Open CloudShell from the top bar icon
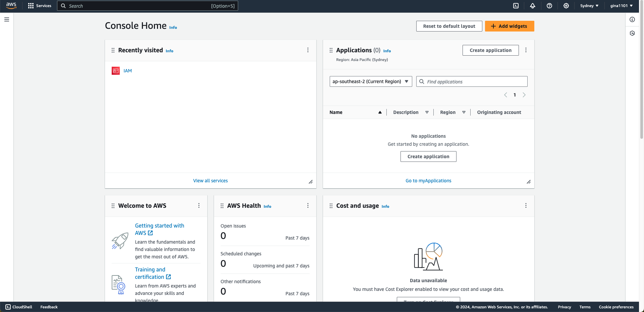This screenshot has width=644, height=312. 516,6
